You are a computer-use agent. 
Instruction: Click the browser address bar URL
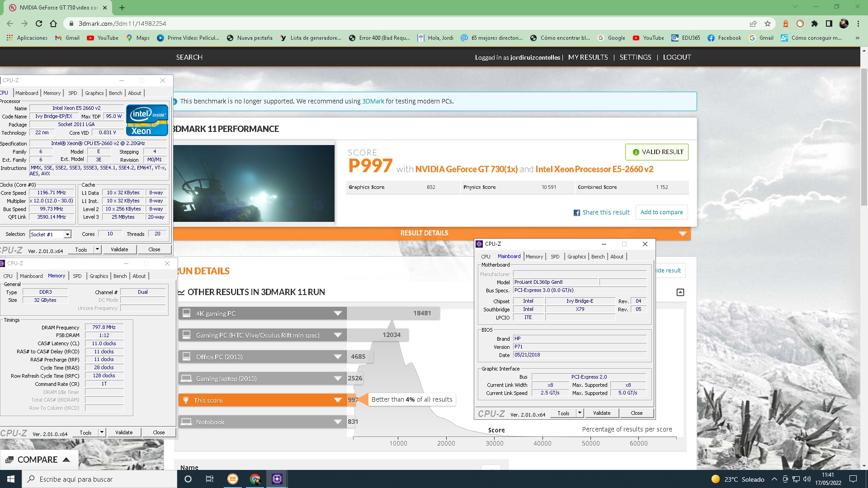point(122,23)
